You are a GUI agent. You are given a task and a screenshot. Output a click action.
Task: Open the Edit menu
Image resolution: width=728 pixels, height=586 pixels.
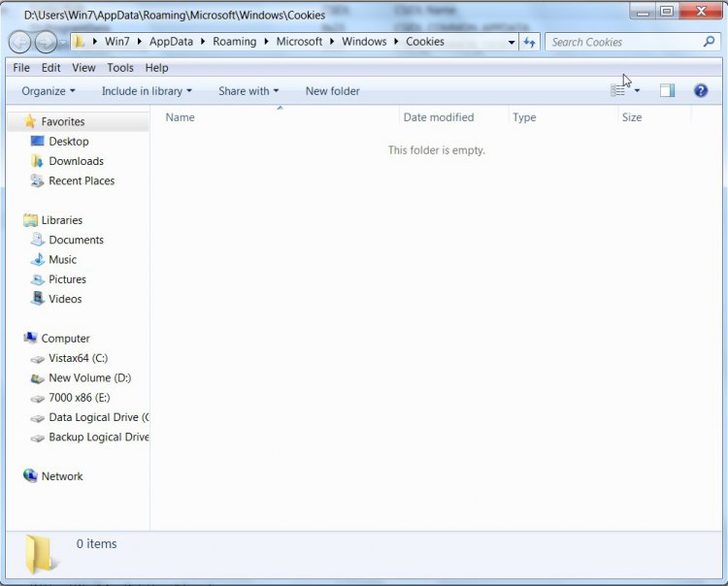[51, 68]
